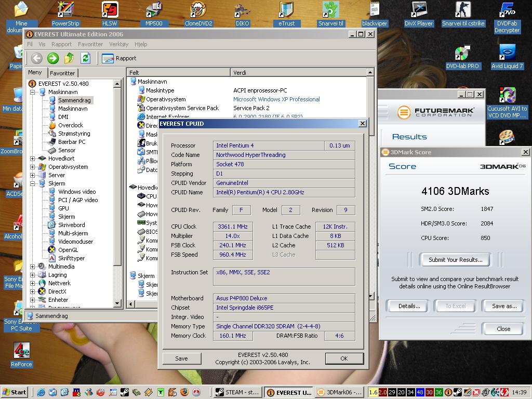
Task: Click the Firefox quick launch icon
Action: coord(184,392)
